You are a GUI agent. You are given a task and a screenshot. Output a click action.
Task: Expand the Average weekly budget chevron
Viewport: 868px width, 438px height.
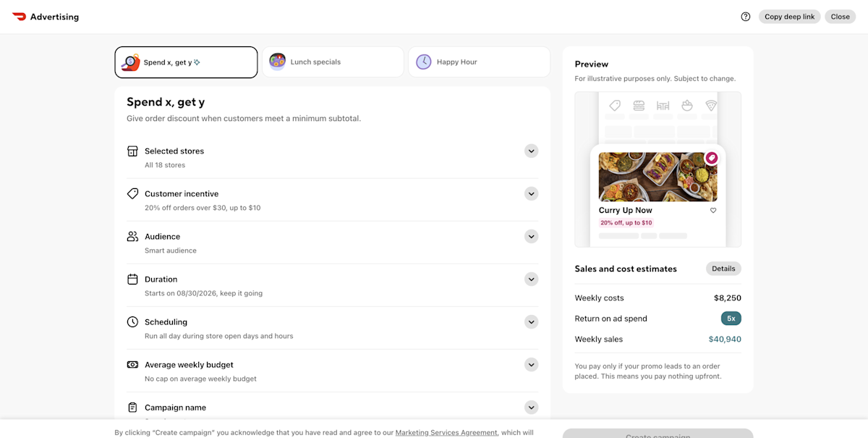532,365
